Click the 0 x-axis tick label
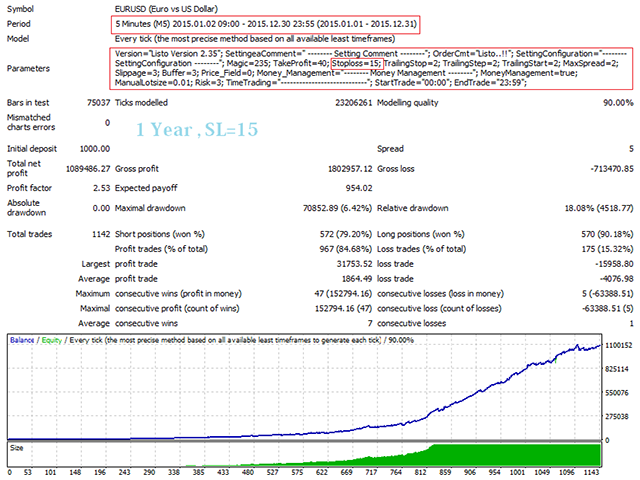640x480 pixels. 11,474
